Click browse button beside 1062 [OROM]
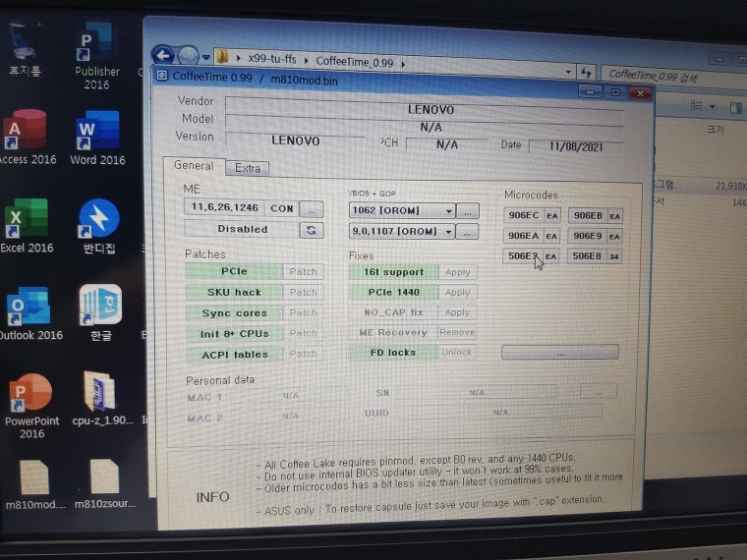This screenshot has height=560, width=747. click(x=467, y=211)
